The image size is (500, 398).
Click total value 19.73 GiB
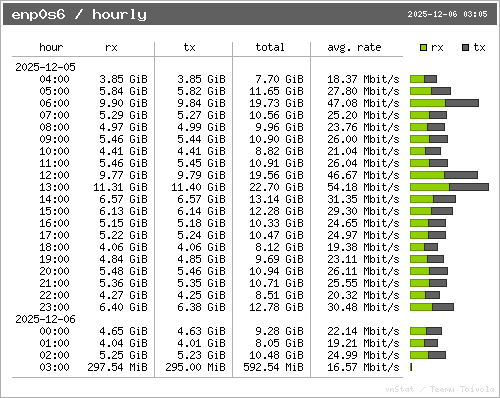[x=276, y=103]
